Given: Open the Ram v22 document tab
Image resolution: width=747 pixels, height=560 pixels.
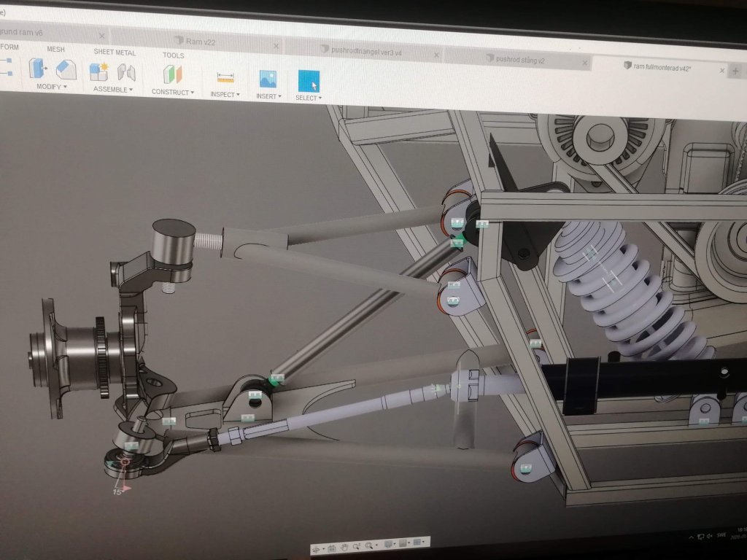Looking at the screenshot, I should tap(200, 42).
